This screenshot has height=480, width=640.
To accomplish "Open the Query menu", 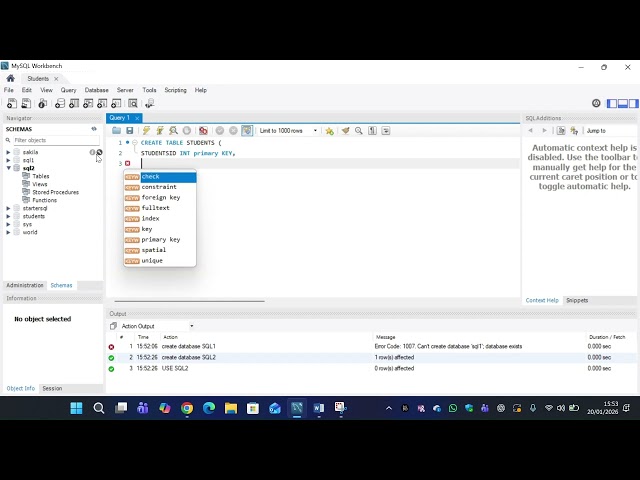I will (x=69, y=90).
